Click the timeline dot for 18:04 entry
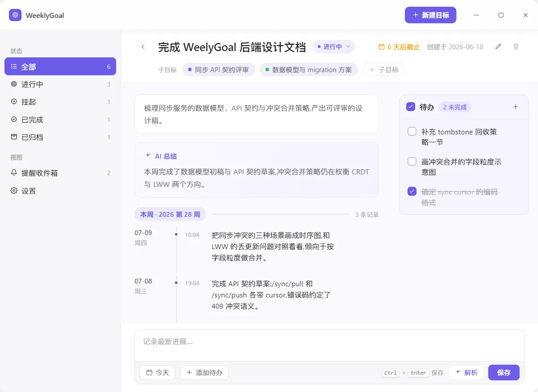 (x=176, y=234)
